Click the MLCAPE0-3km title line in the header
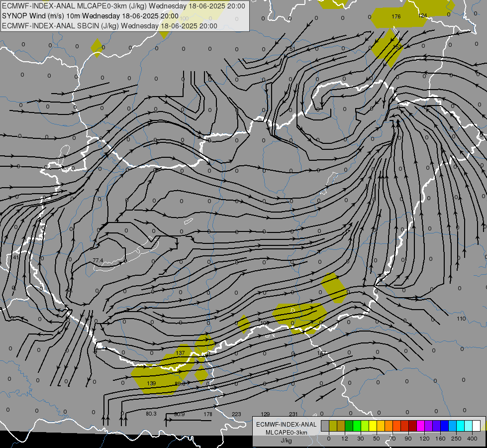487x448 pixels. (123, 6)
